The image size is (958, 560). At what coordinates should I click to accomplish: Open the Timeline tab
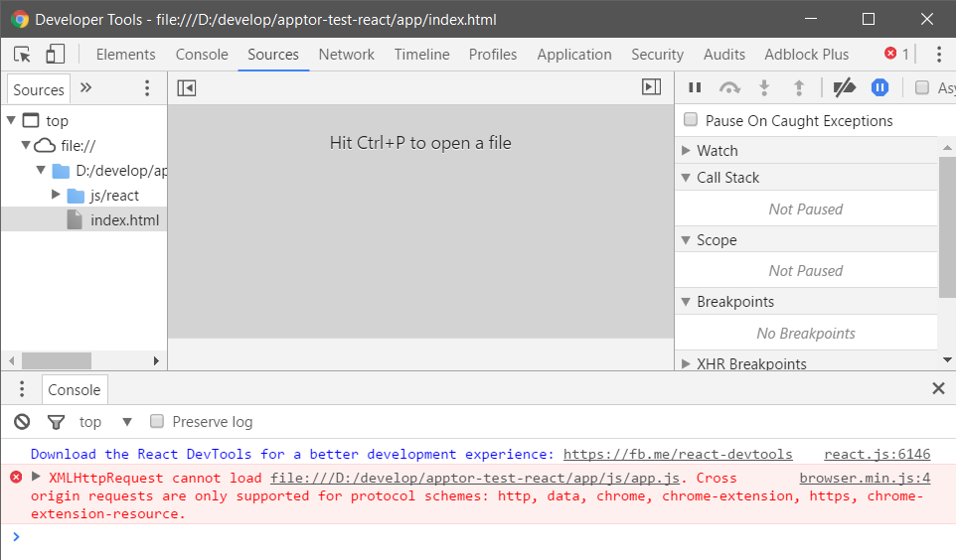click(x=421, y=55)
